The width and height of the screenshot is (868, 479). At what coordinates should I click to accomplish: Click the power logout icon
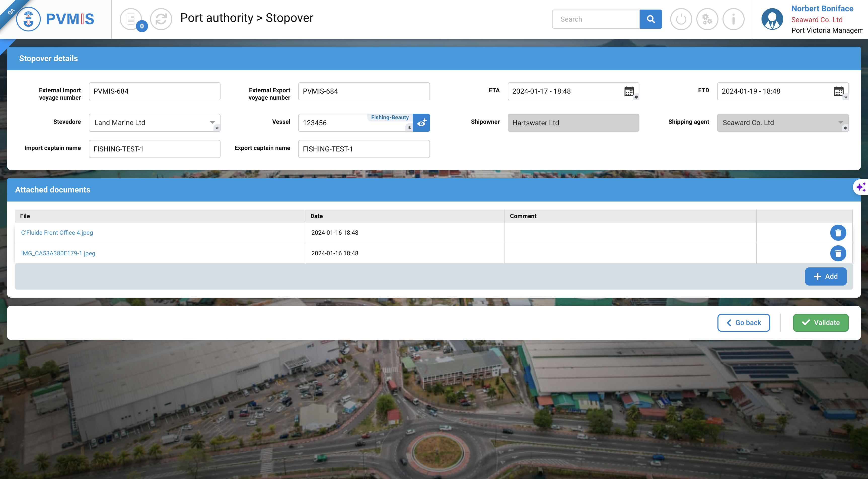[x=681, y=19]
